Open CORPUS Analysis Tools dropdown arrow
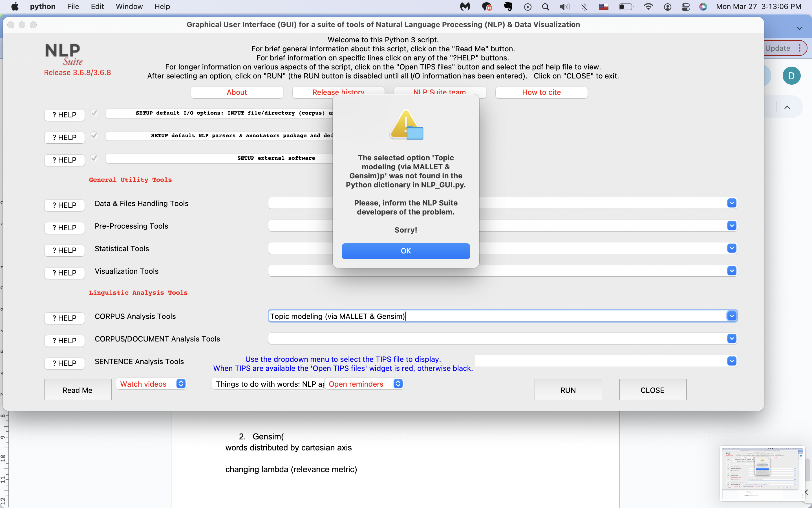Screen dimensions: 812x508 (732, 316)
